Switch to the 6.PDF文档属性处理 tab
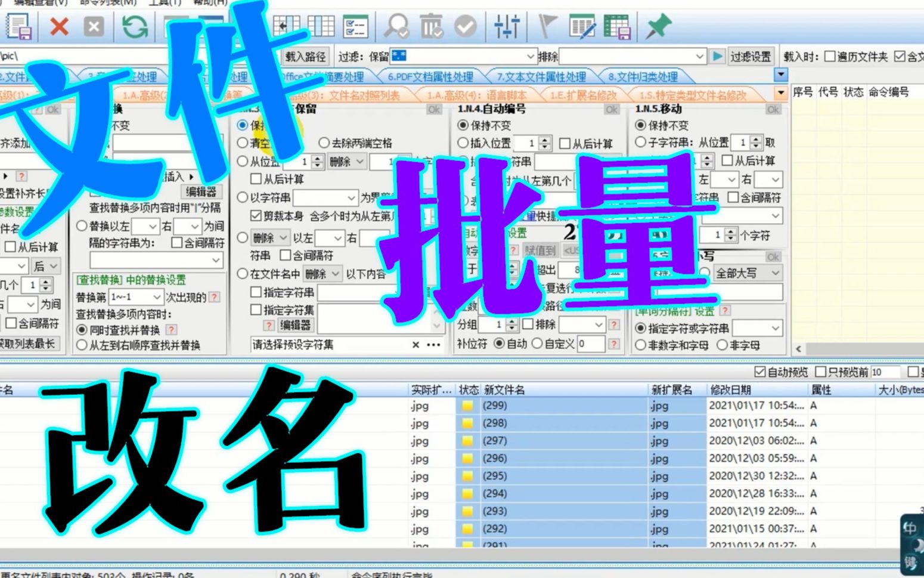Screen dimensions: 924x578 pyautogui.click(x=430, y=77)
